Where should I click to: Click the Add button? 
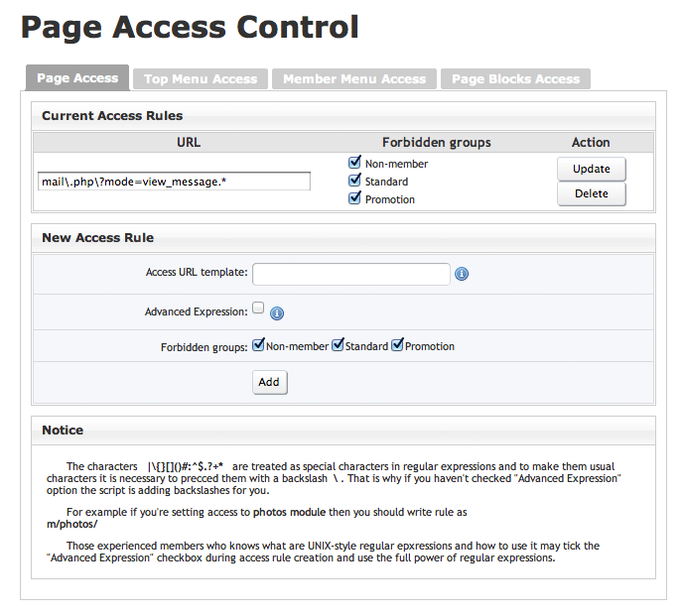[x=270, y=382]
